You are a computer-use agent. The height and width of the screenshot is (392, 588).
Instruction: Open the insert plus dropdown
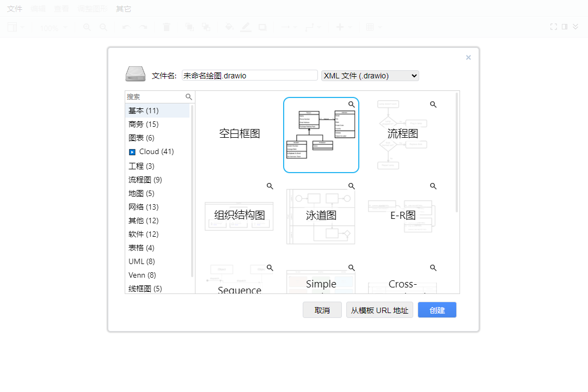coord(344,27)
